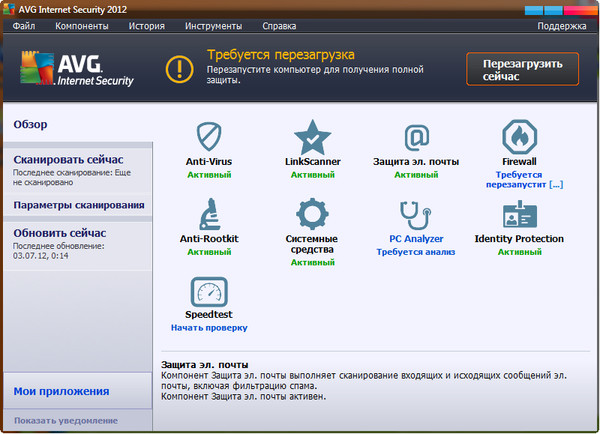This screenshot has width=600, height=434.
Task: Open the Компоненты menu
Action: [x=82, y=25]
